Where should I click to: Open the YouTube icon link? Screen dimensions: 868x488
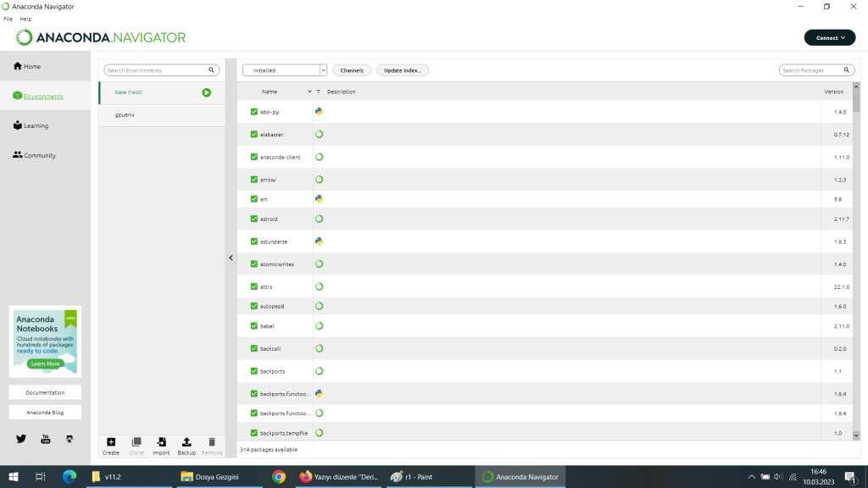pyautogui.click(x=46, y=438)
